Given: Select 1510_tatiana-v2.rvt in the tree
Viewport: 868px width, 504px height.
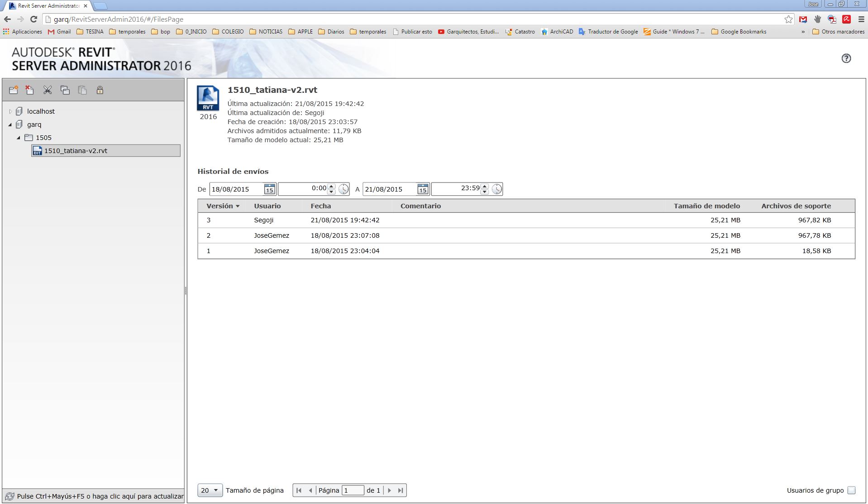Looking at the screenshot, I should pos(76,151).
